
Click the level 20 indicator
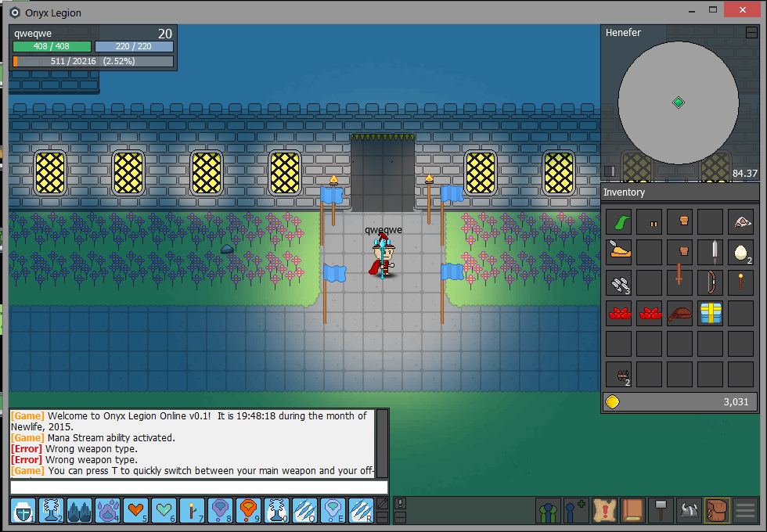click(165, 34)
